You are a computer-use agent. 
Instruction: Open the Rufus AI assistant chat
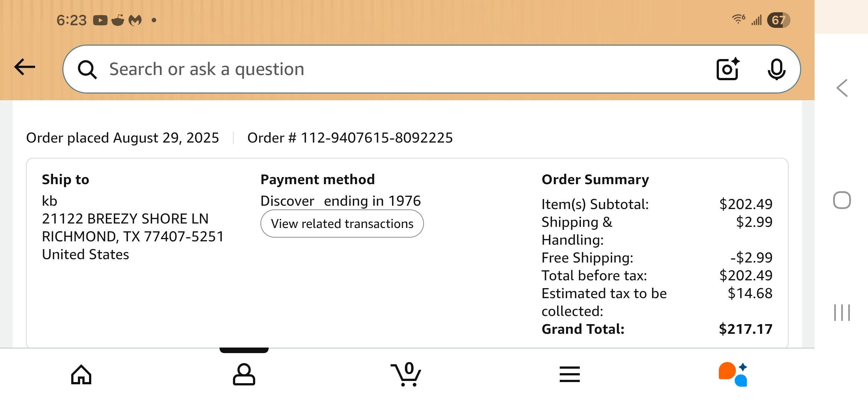point(733,374)
